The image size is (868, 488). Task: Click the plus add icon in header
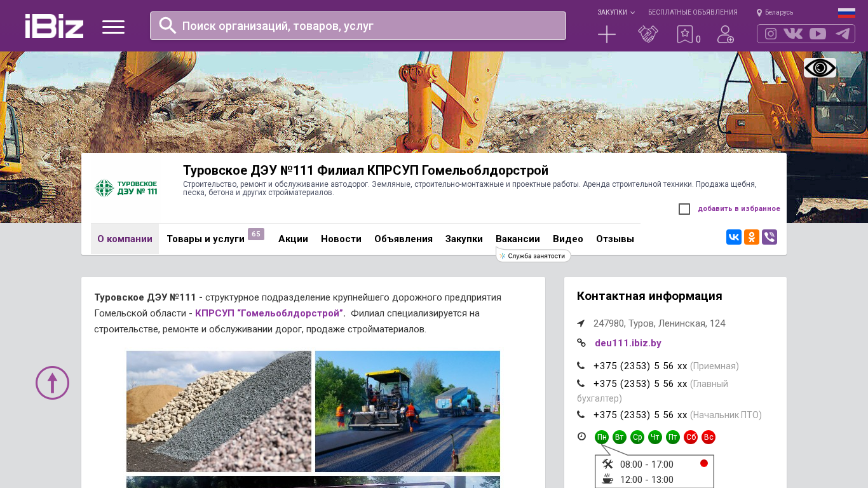click(607, 34)
